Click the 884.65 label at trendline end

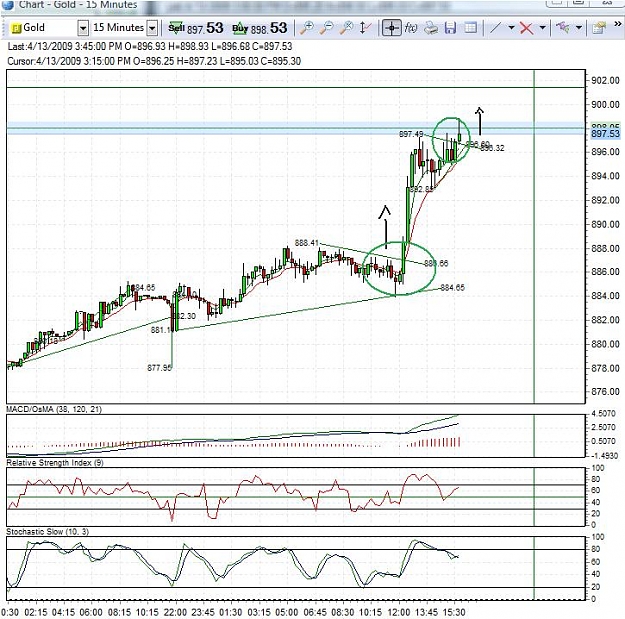click(x=452, y=287)
